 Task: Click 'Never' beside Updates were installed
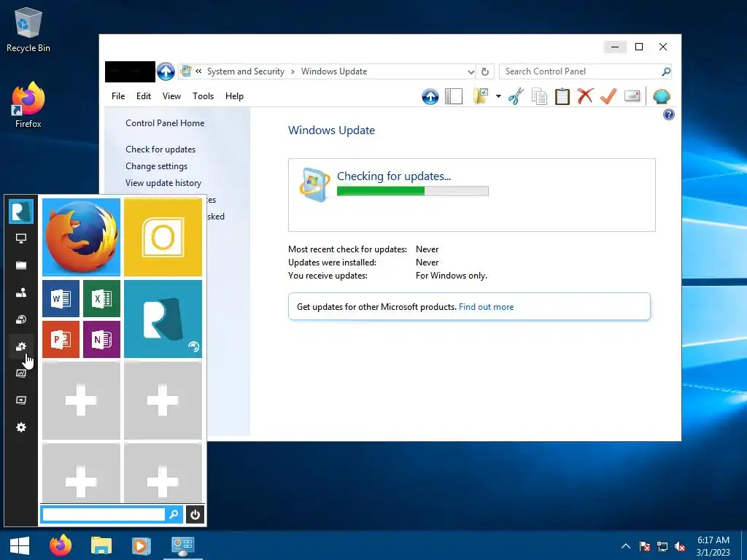pos(427,262)
